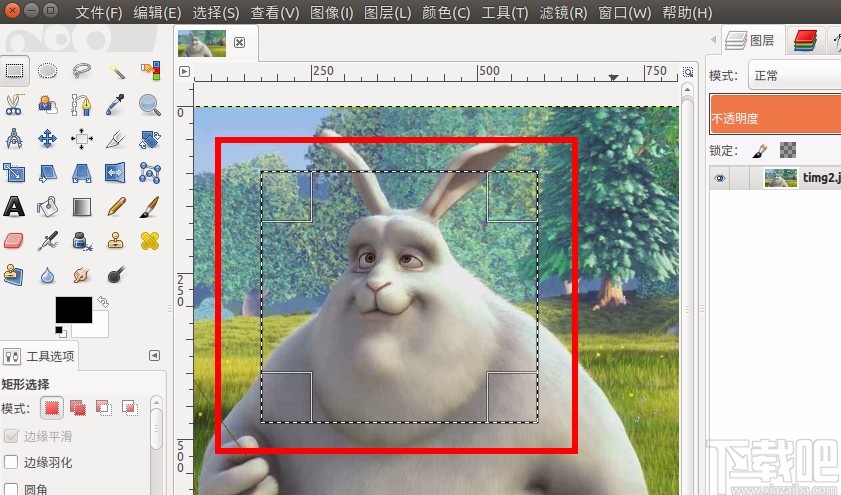This screenshot has width=841, height=495.
Task: Select the Rotate tool
Action: coord(150,139)
